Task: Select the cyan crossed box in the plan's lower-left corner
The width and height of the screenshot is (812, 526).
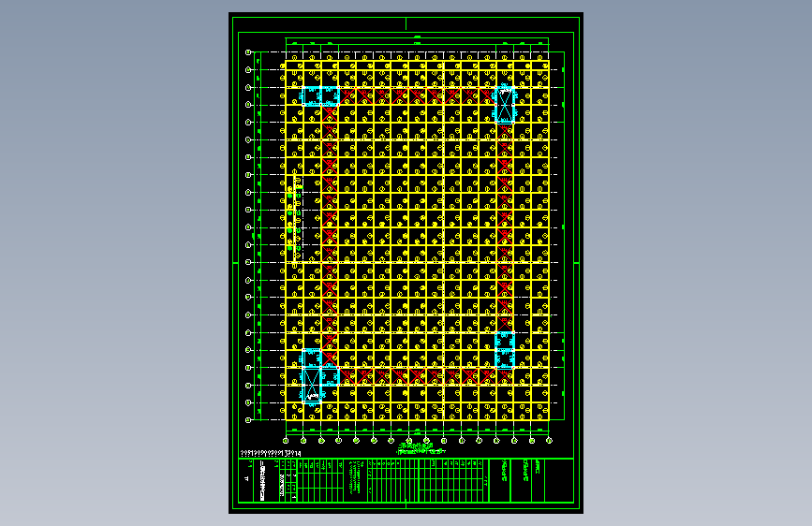Action: click(x=312, y=384)
